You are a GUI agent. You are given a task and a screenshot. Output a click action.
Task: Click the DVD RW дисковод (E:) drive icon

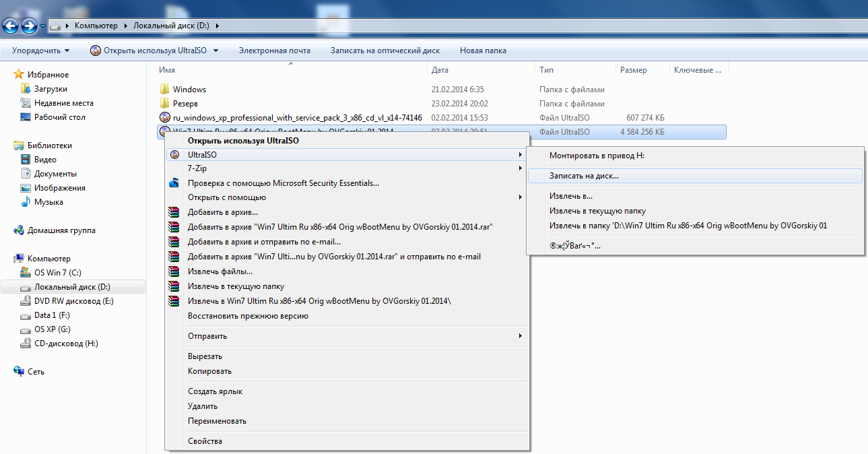coord(26,301)
